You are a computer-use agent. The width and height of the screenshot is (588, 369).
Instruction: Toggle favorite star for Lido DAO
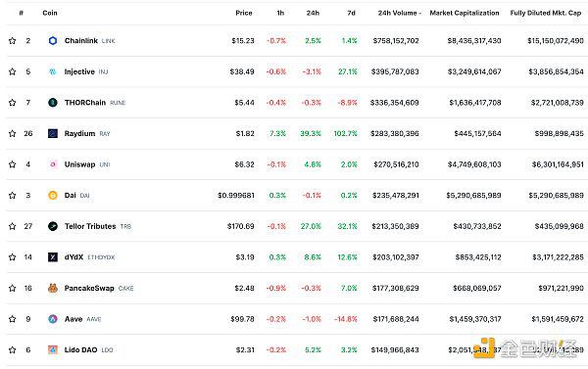tap(13, 349)
